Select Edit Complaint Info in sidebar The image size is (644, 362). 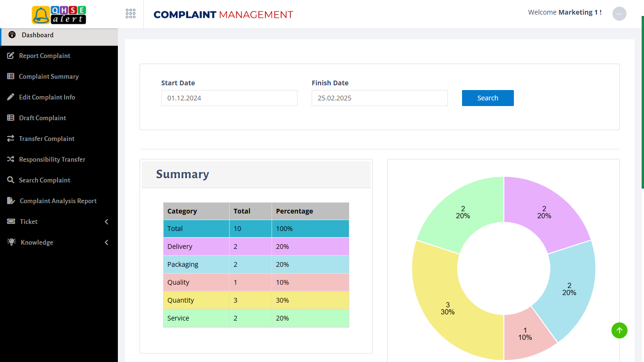(47, 97)
